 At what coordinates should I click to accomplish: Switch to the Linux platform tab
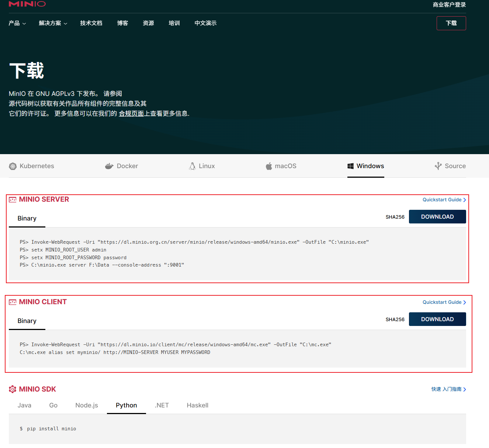pyautogui.click(x=202, y=166)
